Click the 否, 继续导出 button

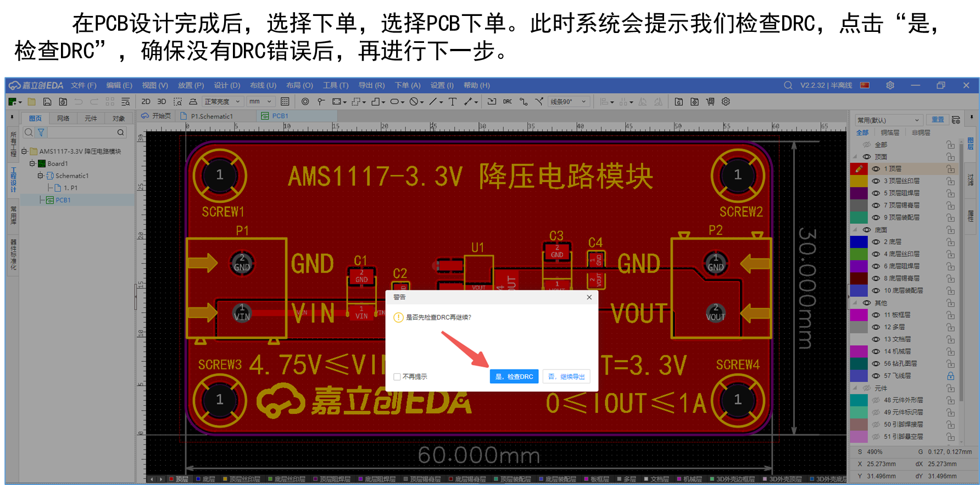567,377
